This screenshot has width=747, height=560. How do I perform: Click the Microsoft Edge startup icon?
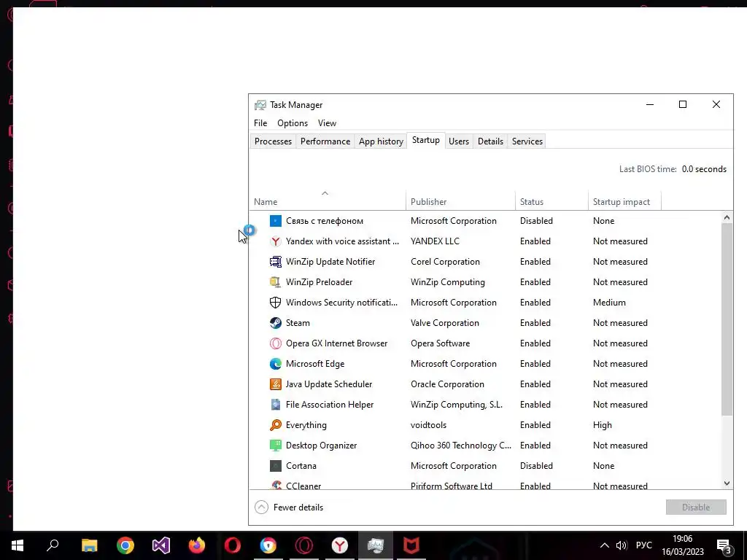(x=275, y=365)
